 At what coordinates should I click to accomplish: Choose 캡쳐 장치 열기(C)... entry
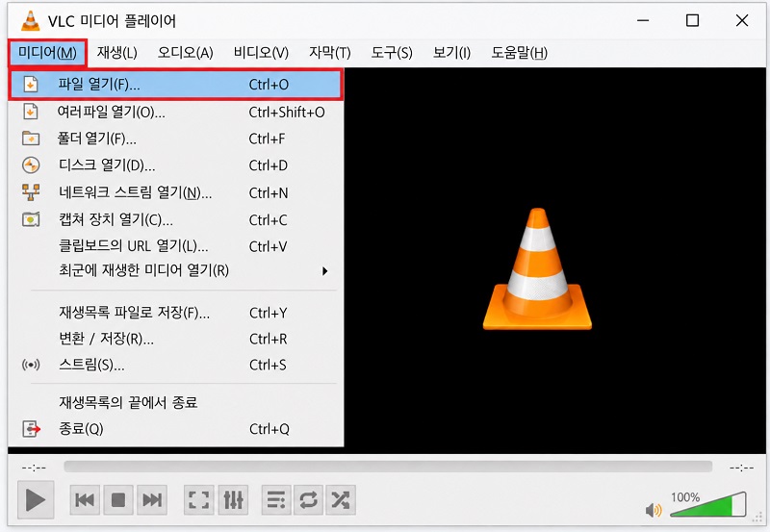point(175,219)
